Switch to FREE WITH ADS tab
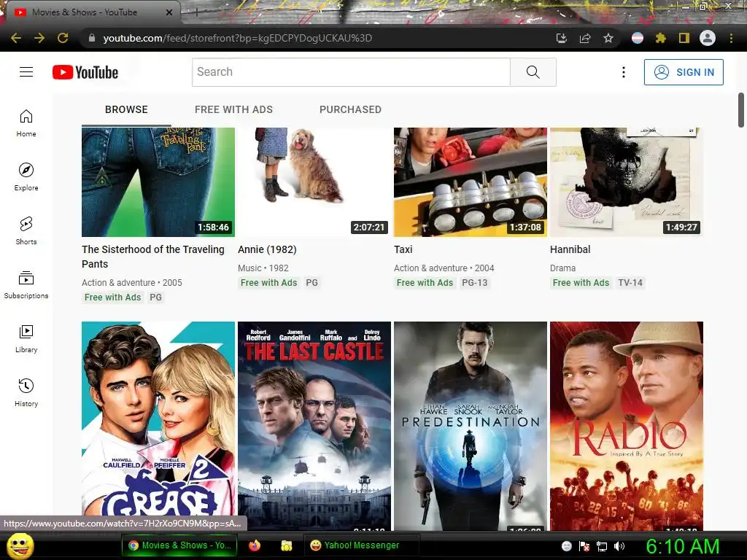 [x=233, y=109]
